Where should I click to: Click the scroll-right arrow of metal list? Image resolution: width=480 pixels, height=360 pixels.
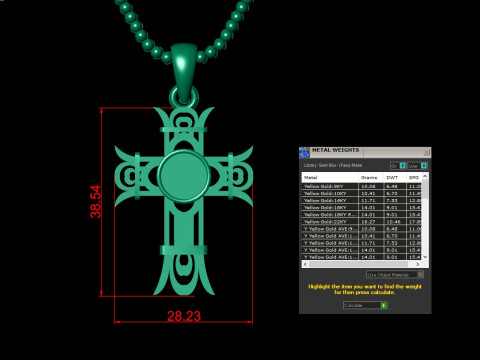point(418,264)
